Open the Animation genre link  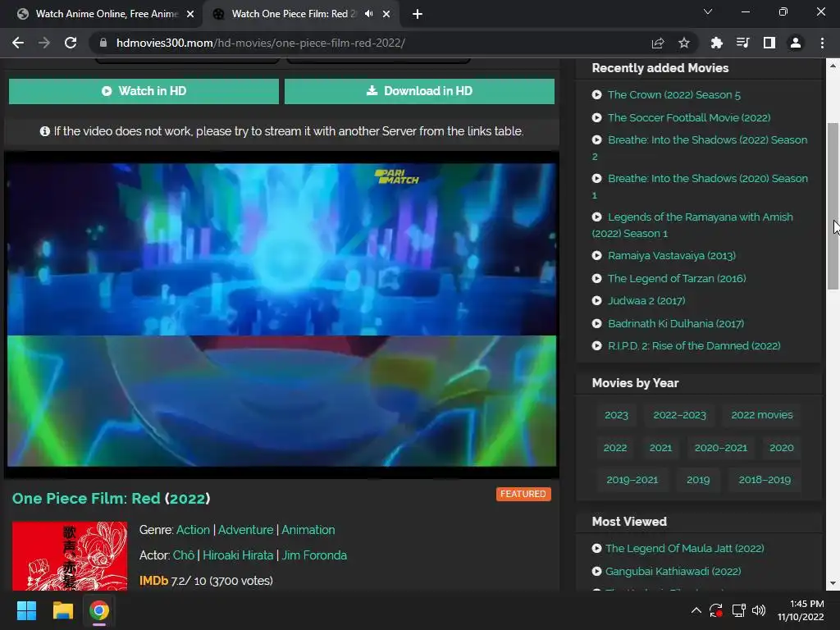click(x=308, y=530)
